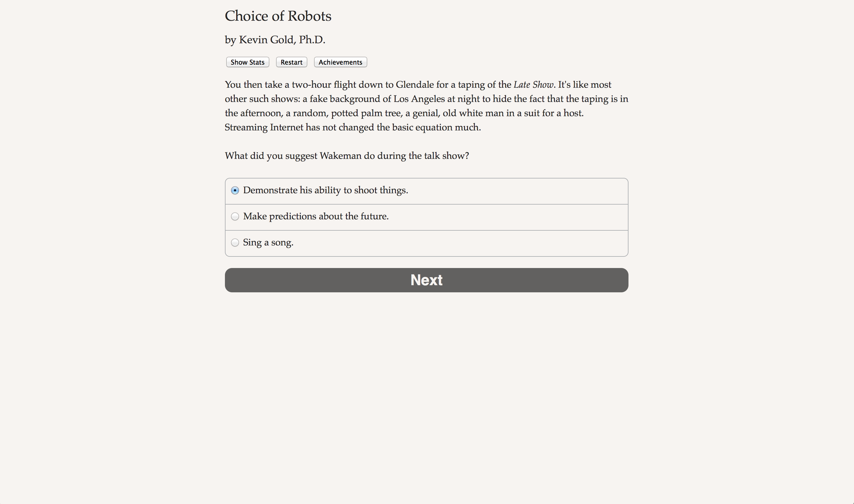Click the 'Demonstrate his ability to shoot things.' label text
This screenshot has height=504, width=854.
pyautogui.click(x=325, y=190)
